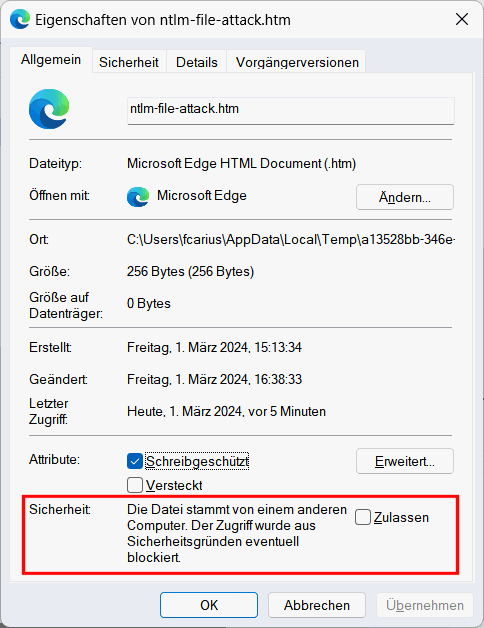Toggle the Schreibgeschützt checkbox

tap(135, 461)
